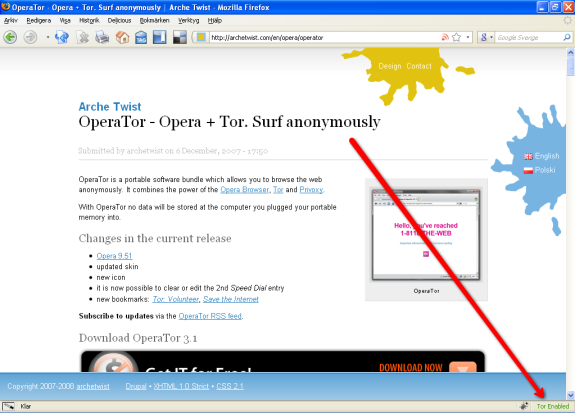Open the XHTML 1.0 Strict footer link
This screenshot has height=413, width=575.
point(181,386)
